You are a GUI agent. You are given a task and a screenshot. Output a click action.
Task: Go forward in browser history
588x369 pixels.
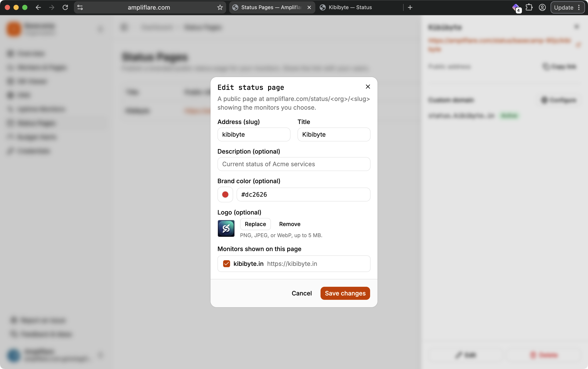[x=52, y=7]
